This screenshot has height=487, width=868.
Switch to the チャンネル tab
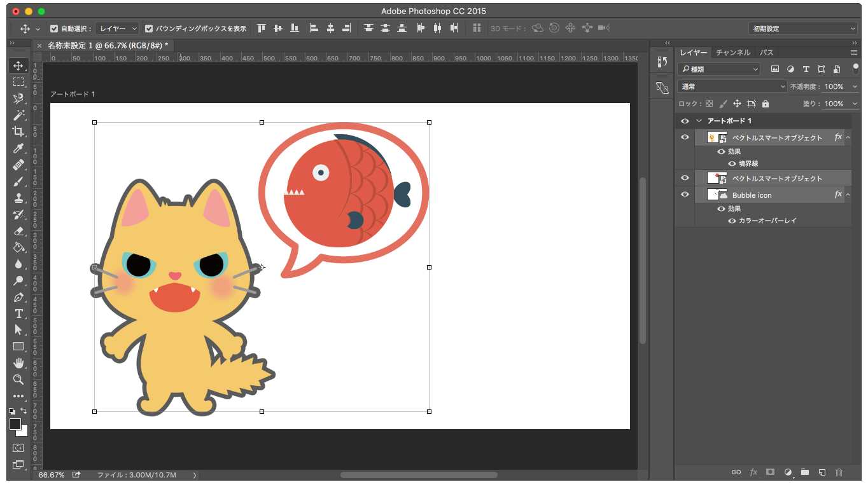point(732,53)
